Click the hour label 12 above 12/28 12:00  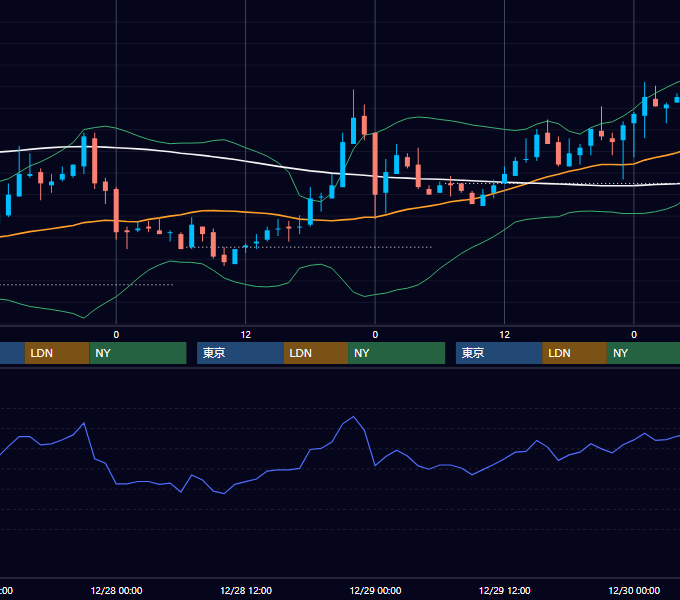(246, 335)
